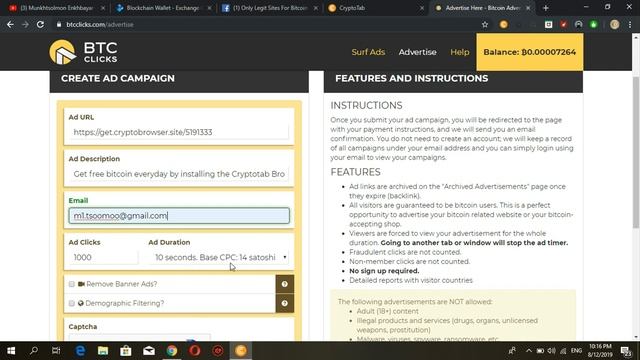Open Mail app from taskbar

(149, 351)
